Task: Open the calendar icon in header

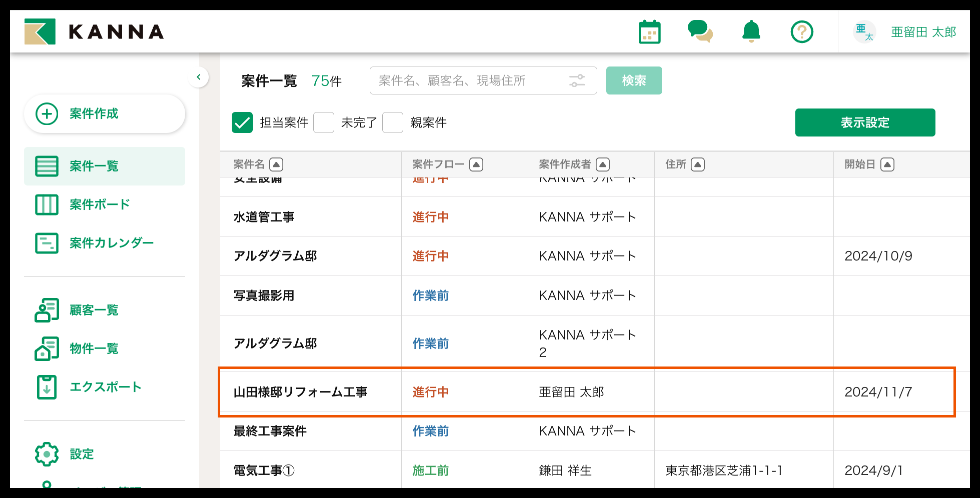Action: pos(649,32)
